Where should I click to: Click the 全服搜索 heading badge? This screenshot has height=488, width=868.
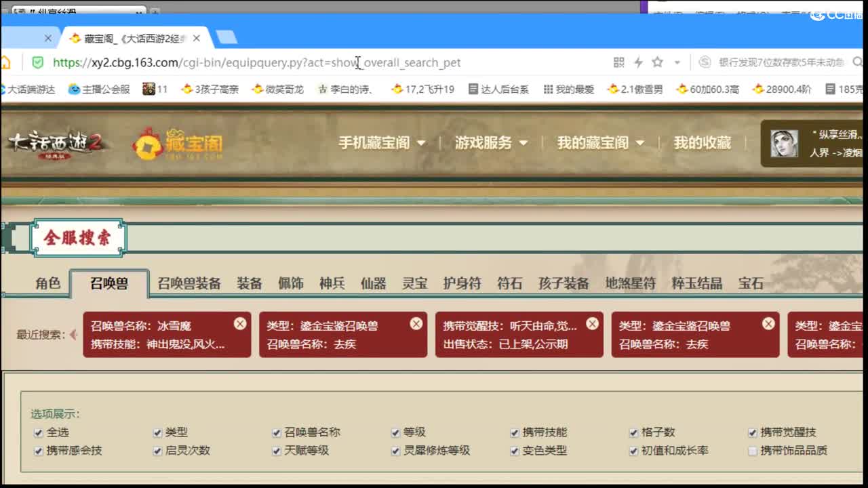(x=79, y=238)
